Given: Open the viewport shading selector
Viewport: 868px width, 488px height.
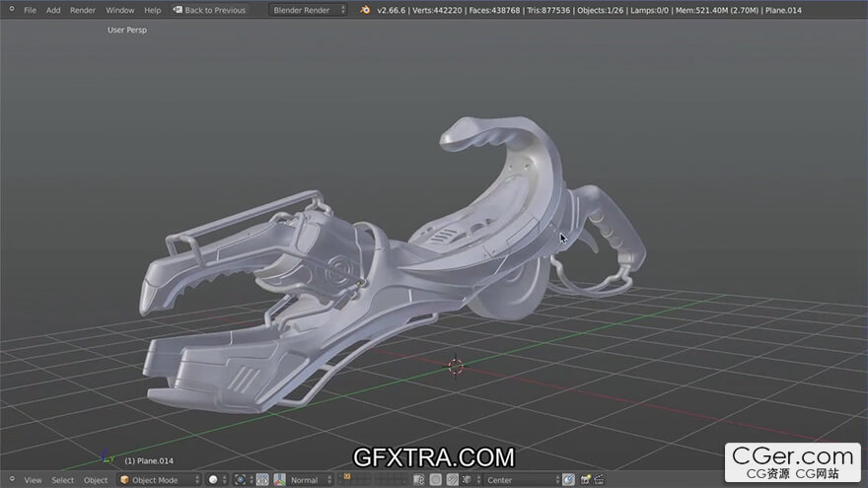Looking at the screenshot, I should [215, 480].
